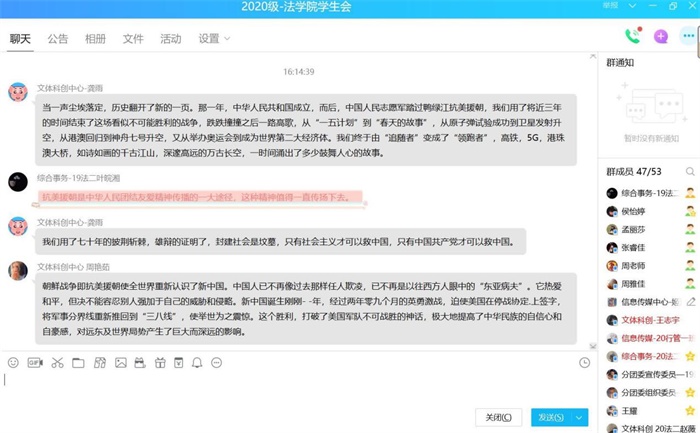Switch to the 聊天 tab

tap(20, 39)
